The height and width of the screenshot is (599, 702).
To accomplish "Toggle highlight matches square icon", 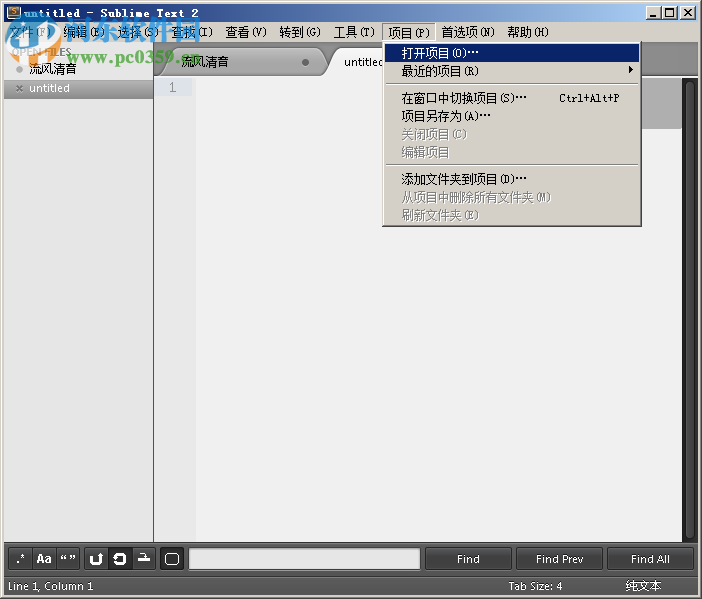I will coord(172,559).
